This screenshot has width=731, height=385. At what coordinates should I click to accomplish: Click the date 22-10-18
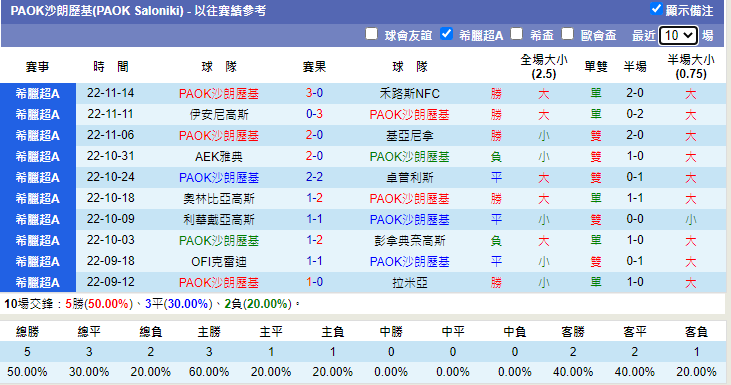point(110,198)
